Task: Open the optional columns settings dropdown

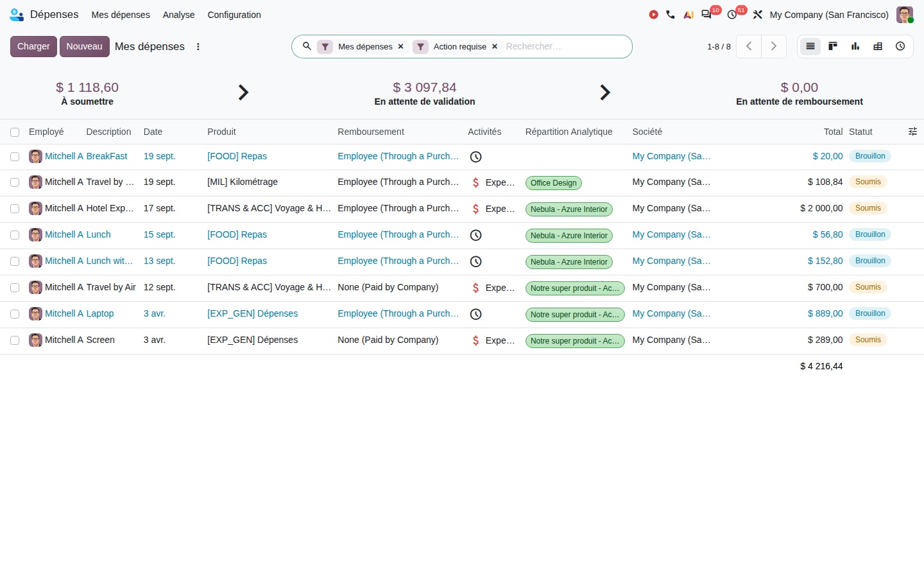Action: tap(912, 132)
